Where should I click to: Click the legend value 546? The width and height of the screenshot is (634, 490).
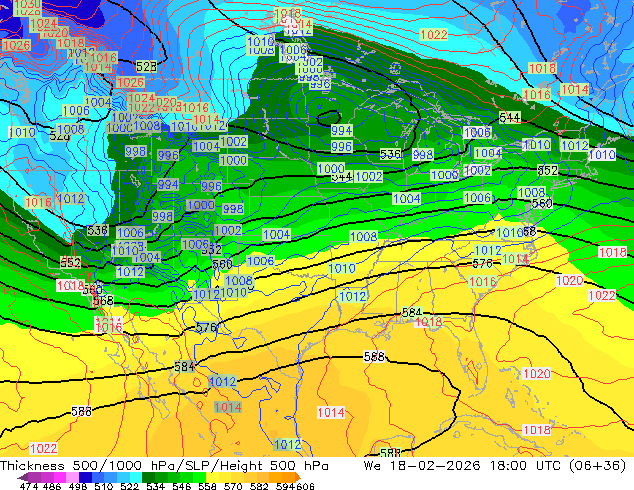(182, 486)
